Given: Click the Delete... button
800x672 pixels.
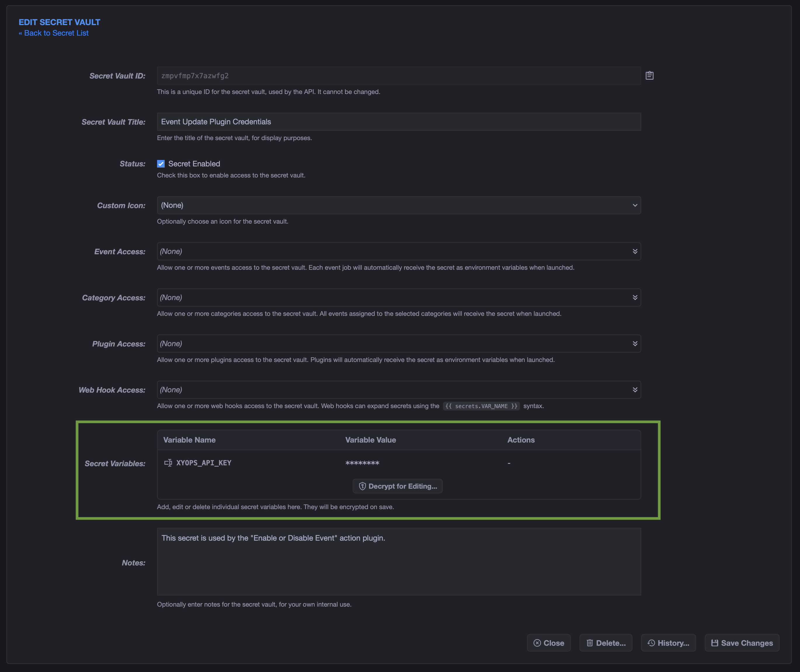Looking at the screenshot, I should point(606,643).
